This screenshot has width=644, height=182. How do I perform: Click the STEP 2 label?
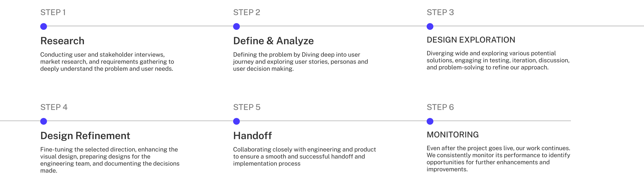click(247, 12)
